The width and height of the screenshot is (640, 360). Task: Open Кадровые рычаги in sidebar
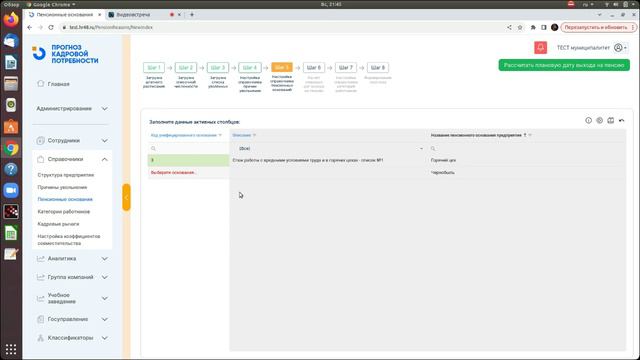coord(58,224)
